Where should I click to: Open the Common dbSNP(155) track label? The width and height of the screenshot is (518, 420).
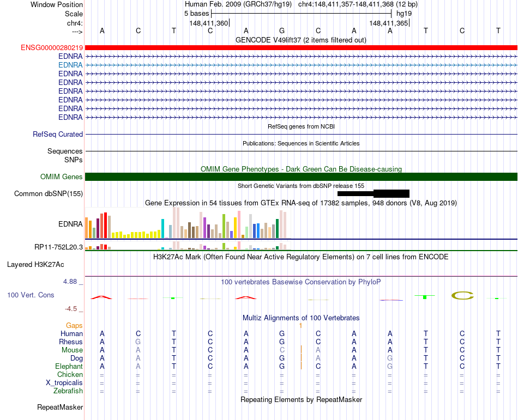49,194
